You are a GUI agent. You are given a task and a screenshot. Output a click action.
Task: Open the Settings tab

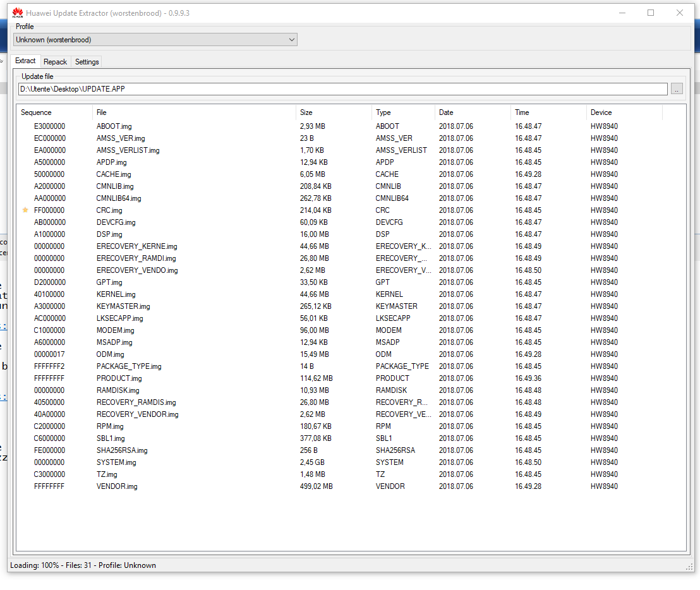click(x=87, y=61)
